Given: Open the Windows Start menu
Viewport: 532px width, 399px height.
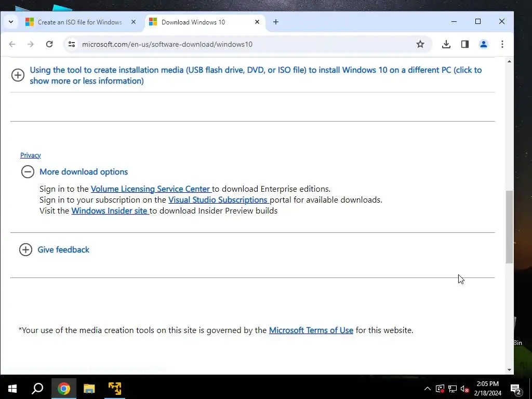Looking at the screenshot, I should pyautogui.click(x=12, y=389).
